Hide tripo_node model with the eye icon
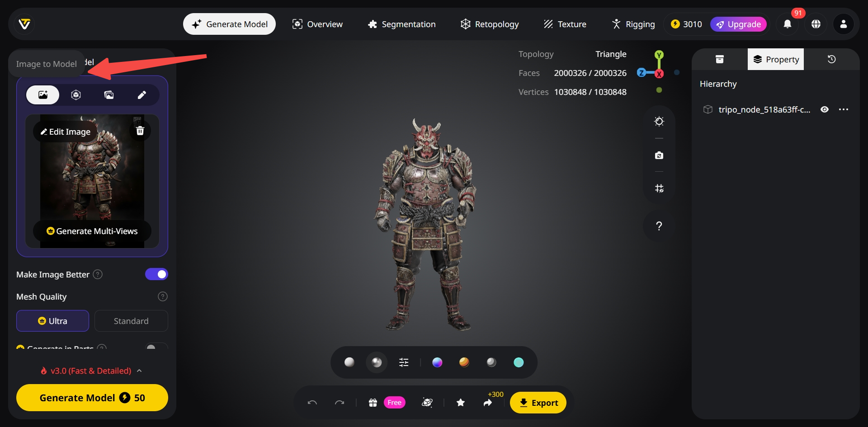The height and width of the screenshot is (427, 868). point(825,110)
